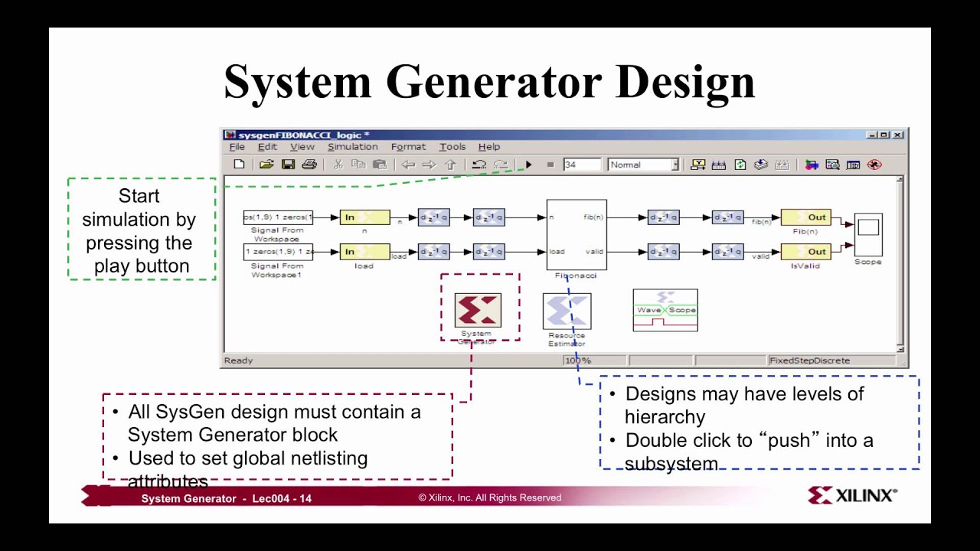Open the Normal simulation mode dropdown
This screenshot has height=551, width=980.
point(643,165)
